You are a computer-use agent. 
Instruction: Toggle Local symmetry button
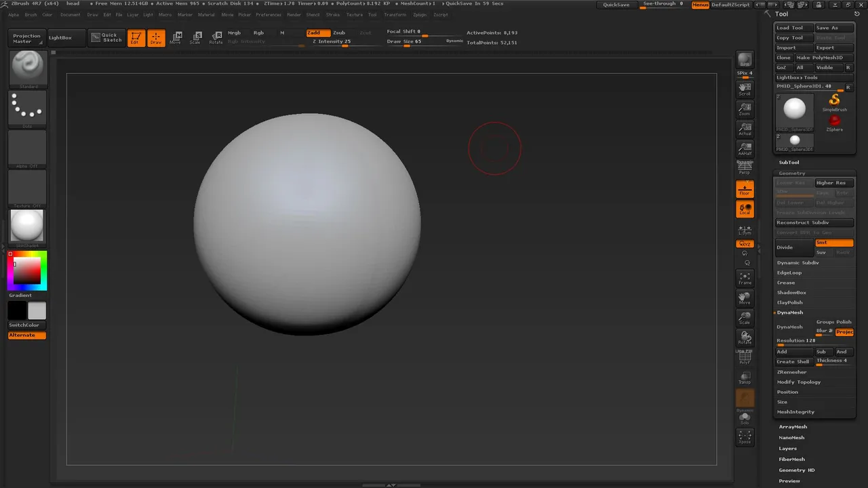pos(745,209)
